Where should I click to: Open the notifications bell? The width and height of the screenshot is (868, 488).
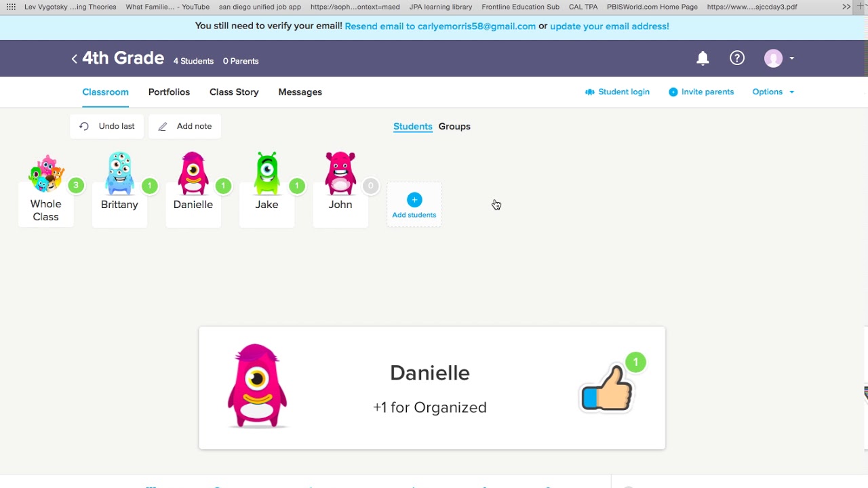703,58
